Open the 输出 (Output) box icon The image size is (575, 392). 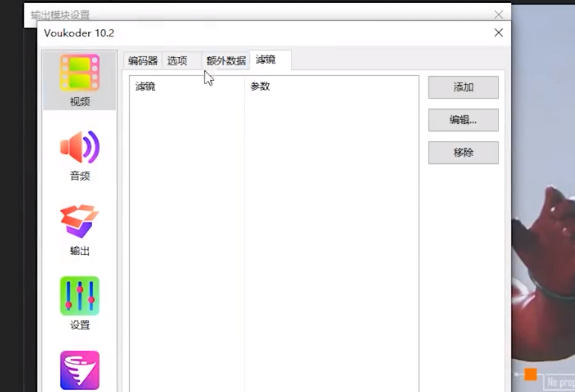[80, 230]
